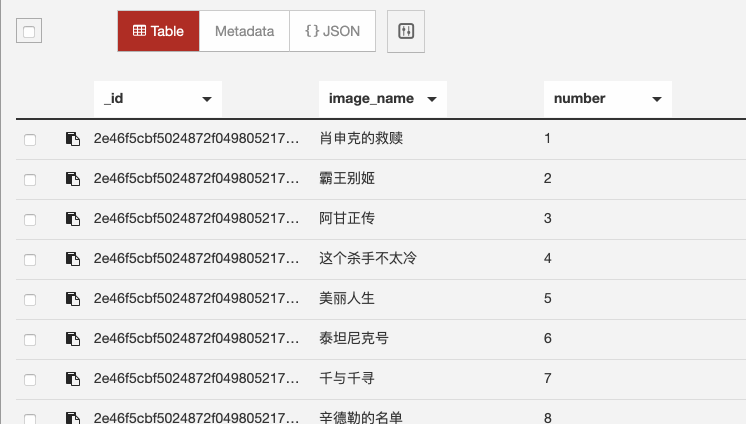This screenshot has width=746, height=424.
Task: Click the number cell with value 5
Action: (548, 298)
